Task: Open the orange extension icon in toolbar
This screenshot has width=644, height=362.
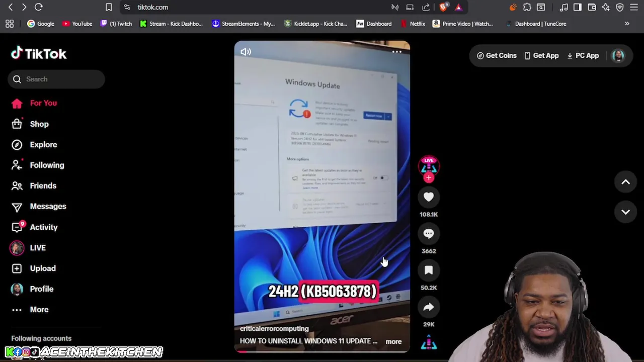Action: [513, 7]
